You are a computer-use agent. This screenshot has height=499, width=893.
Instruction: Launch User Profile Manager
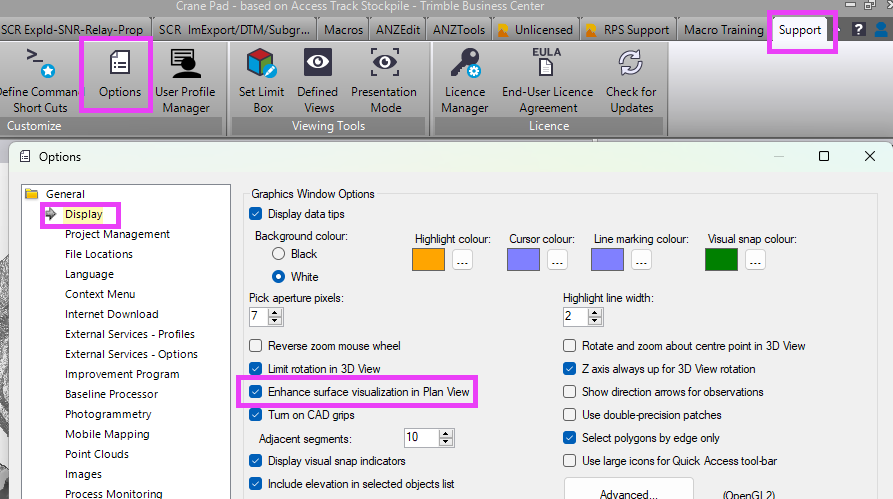(x=186, y=80)
